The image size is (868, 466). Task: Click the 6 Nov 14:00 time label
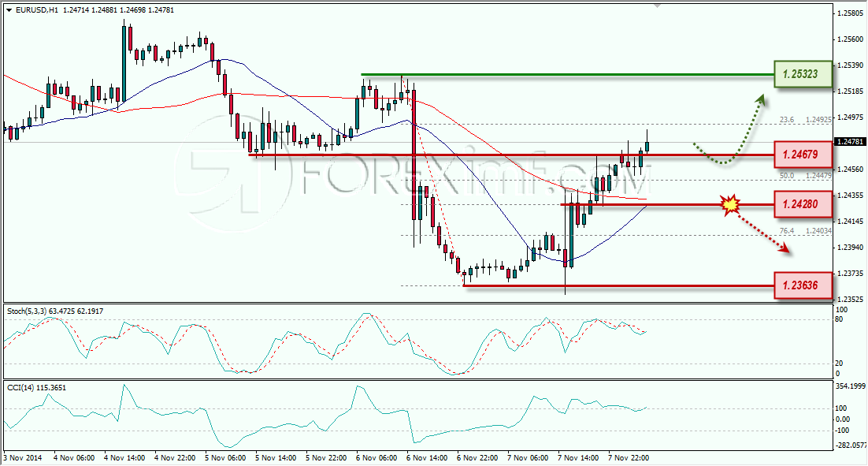pos(427,457)
